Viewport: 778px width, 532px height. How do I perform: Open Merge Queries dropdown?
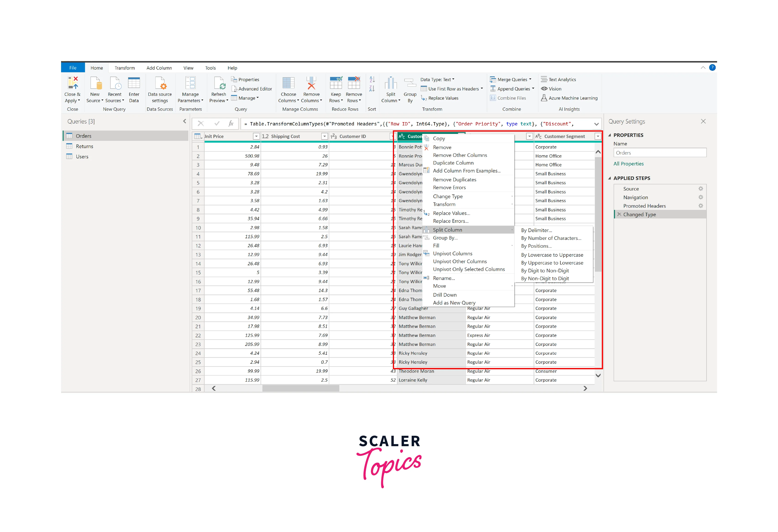click(x=530, y=80)
